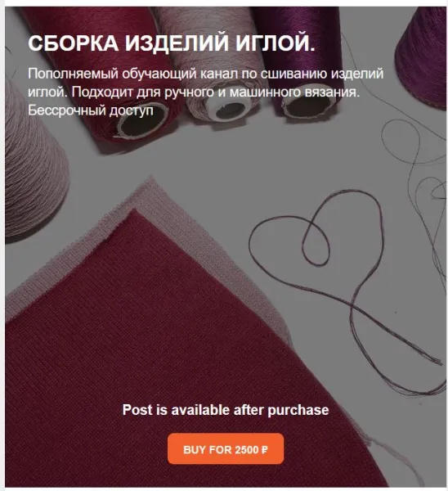The image size is (448, 491).
Task: Click the ruble sign on the buy button
Action: click(264, 450)
